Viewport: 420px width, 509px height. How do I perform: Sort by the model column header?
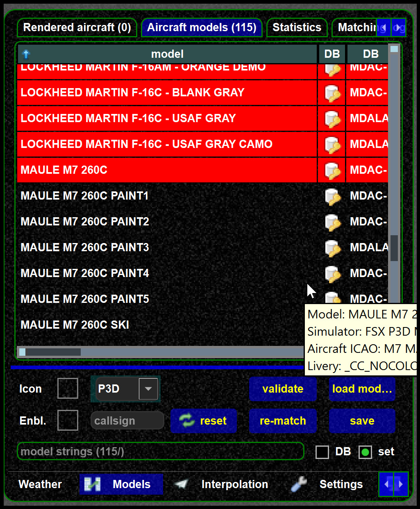tap(168, 54)
